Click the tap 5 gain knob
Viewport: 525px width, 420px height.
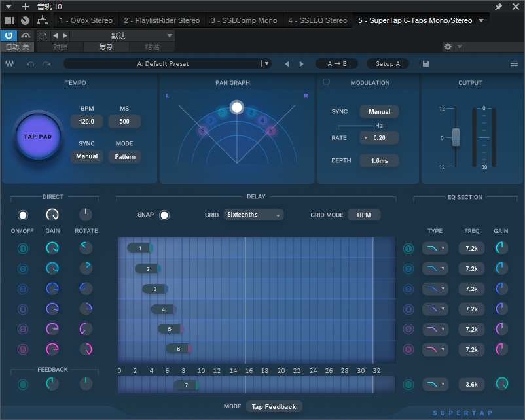tap(52, 328)
